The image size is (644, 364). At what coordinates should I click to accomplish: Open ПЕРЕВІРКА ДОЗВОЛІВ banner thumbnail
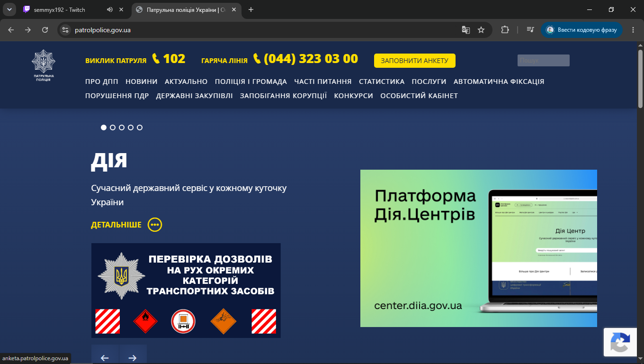[x=186, y=291]
